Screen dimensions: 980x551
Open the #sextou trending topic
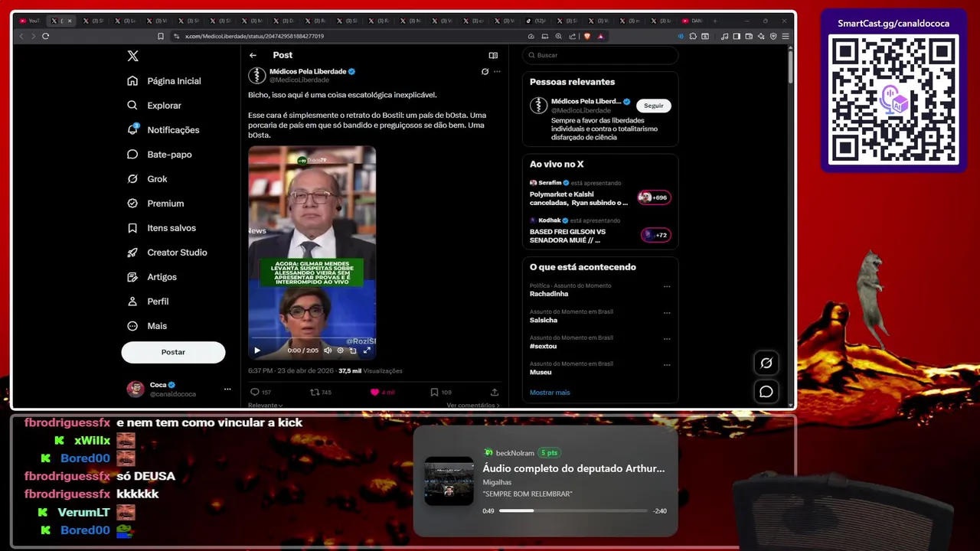[543, 346]
